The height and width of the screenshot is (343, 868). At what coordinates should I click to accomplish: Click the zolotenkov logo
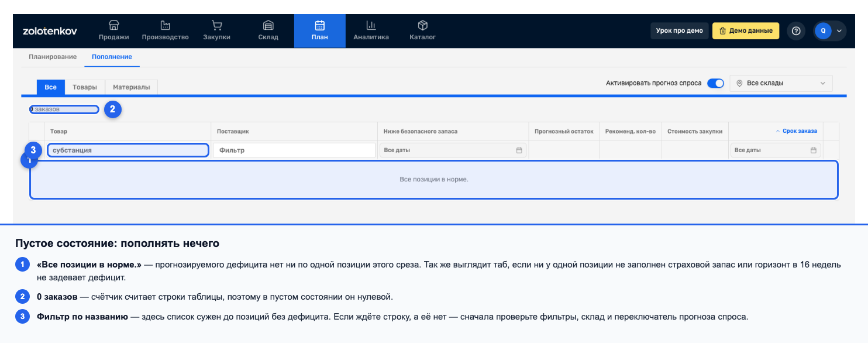click(49, 31)
